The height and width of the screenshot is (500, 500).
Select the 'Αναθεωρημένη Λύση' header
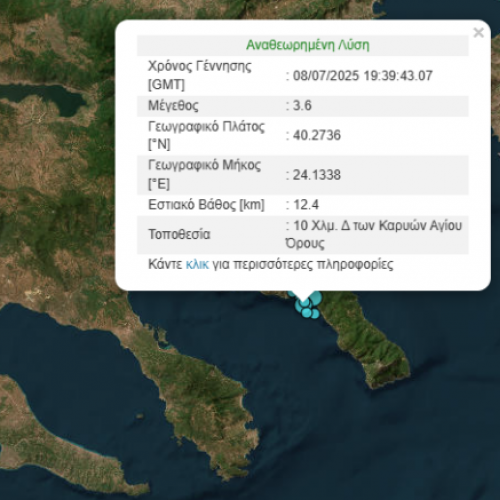pos(308,45)
